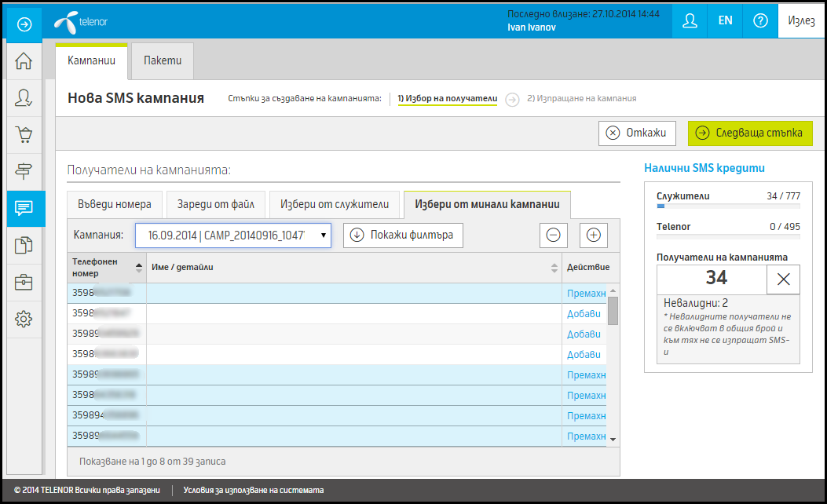Screen dimensions: 827x504
Task: Open Избери от минали кампании tab
Action: tap(487, 205)
